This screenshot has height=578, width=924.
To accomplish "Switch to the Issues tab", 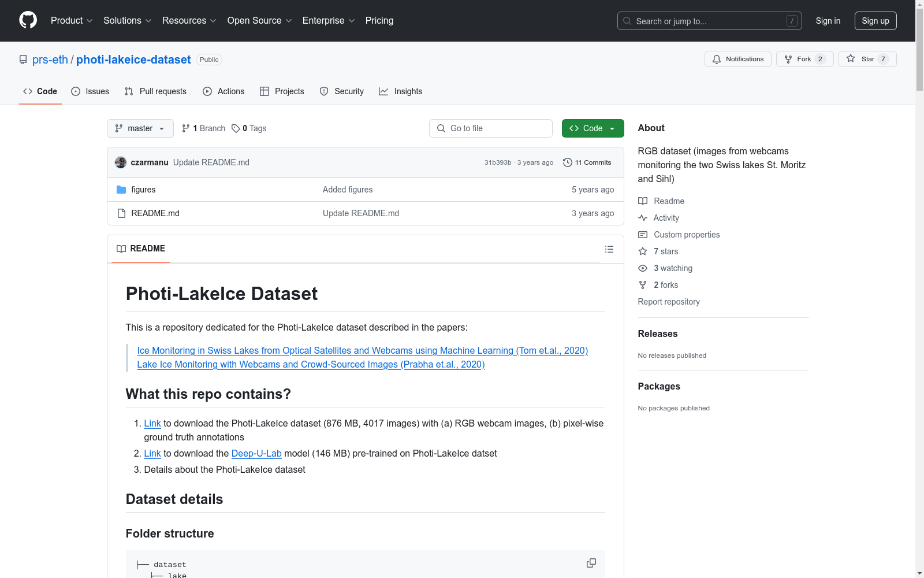I will 90,91.
